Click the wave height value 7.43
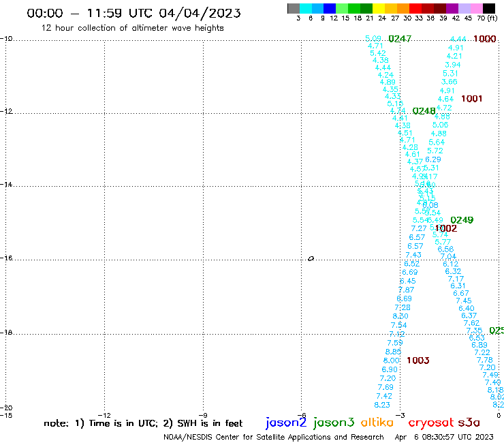Viewport: 504px width, 443px height. pos(413,255)
